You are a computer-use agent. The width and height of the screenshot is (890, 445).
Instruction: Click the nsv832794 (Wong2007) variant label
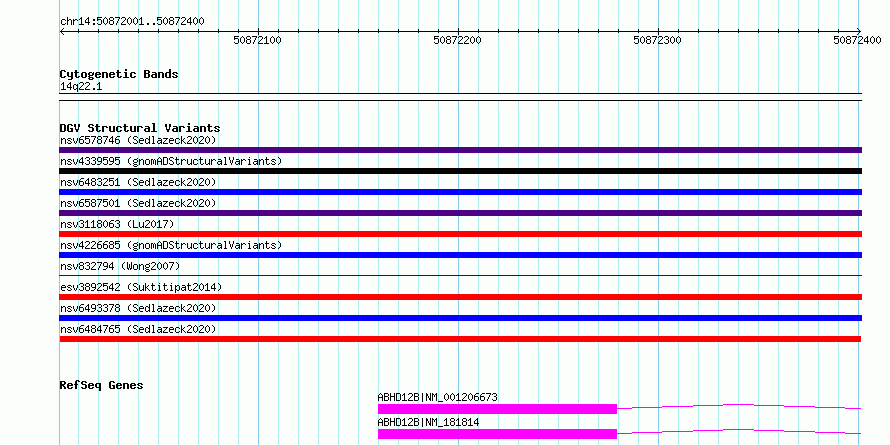tap(120, 266)
